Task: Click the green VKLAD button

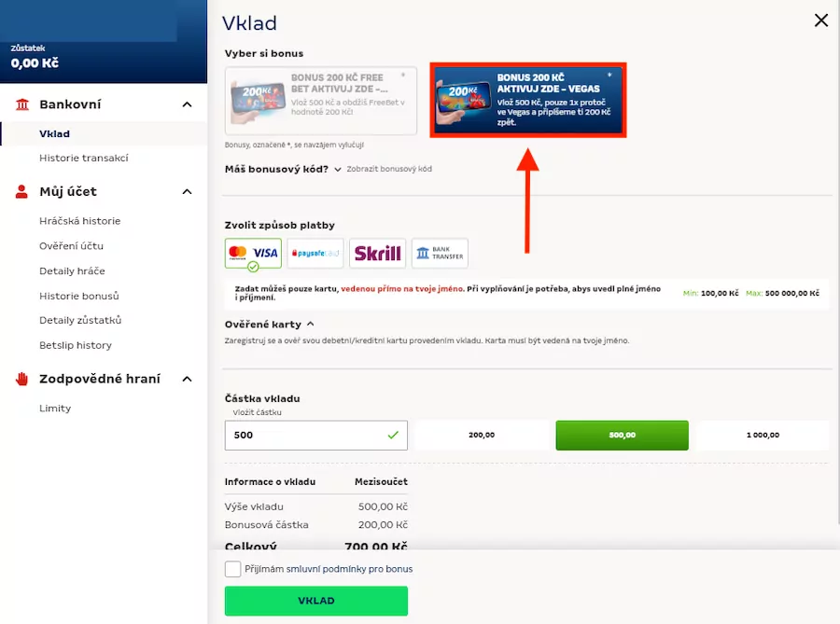Action: coord(316,601)
